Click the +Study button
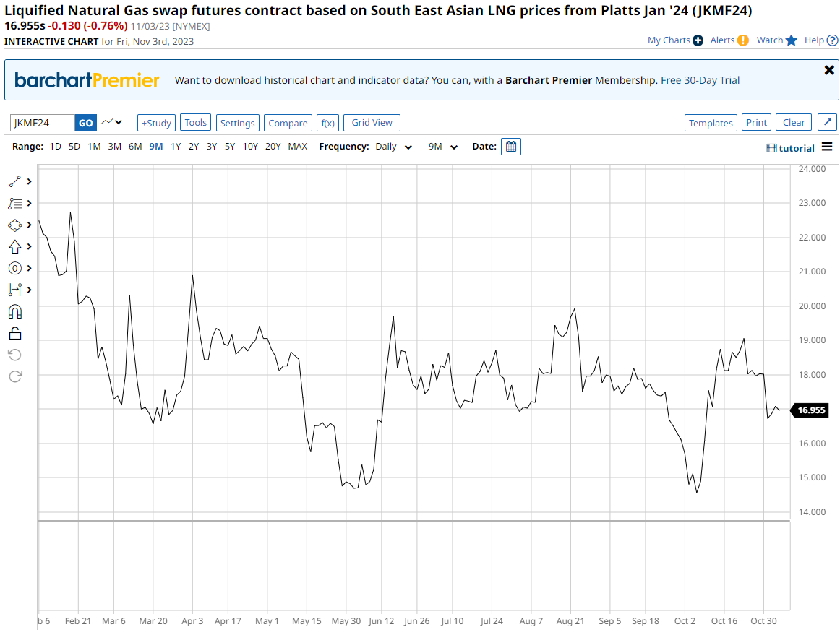 click(156, 123)
